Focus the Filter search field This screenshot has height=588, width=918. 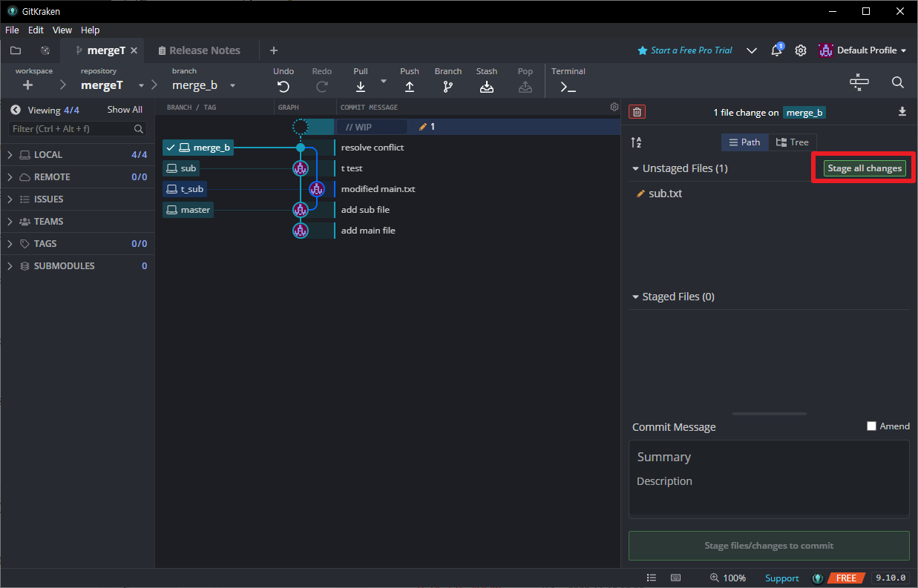[x=78, y=129]
